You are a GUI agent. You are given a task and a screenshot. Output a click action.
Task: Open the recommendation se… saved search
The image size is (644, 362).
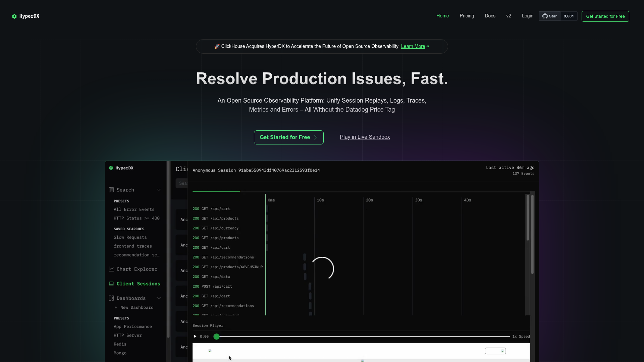[137, 255]
